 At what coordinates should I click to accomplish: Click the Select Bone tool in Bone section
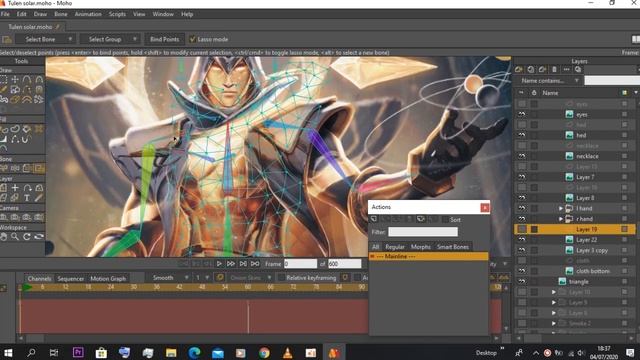(x=4, y=168)
